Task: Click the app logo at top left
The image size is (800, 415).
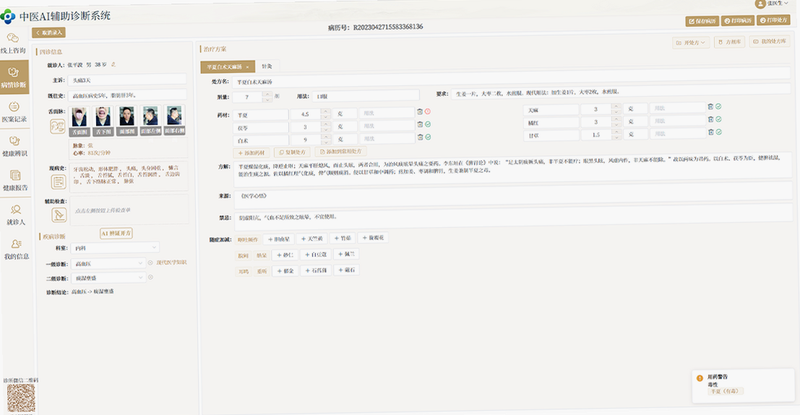Action: [8, 17]
